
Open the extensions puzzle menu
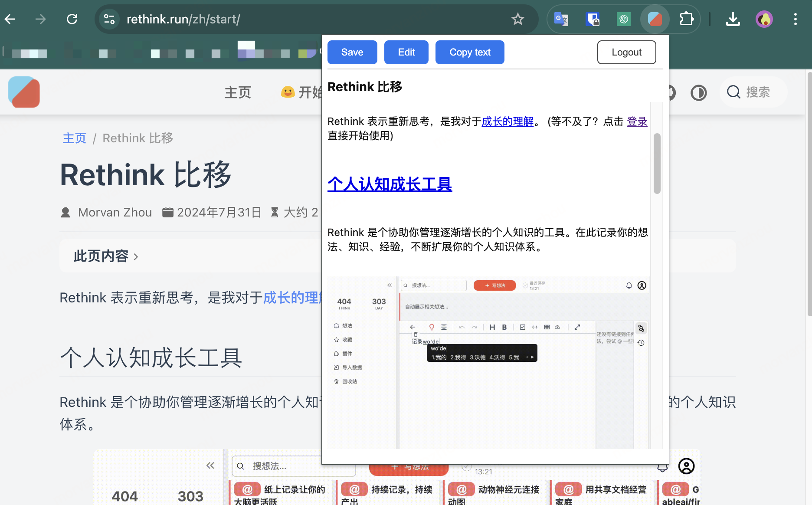click(686, 19)
